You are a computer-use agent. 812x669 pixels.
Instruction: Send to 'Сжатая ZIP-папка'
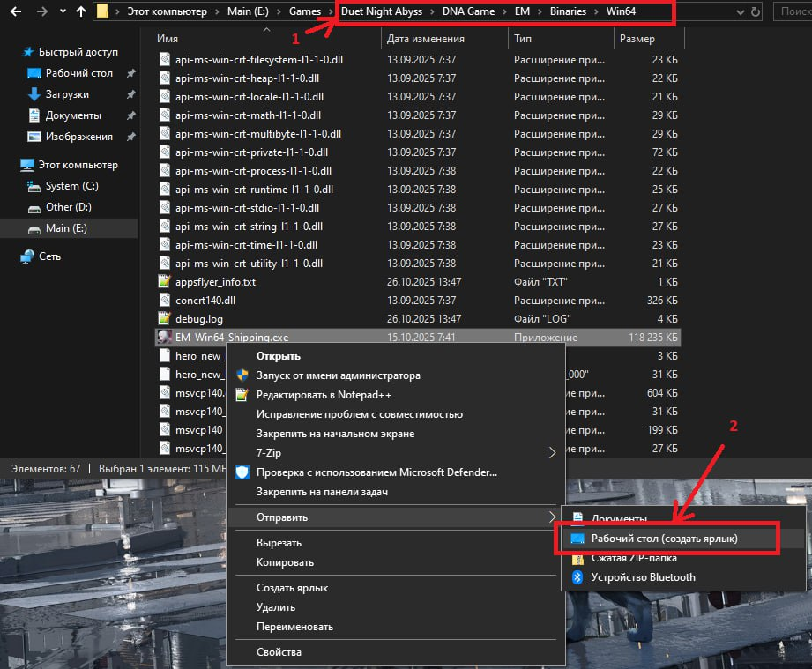[x=683, y=558]
